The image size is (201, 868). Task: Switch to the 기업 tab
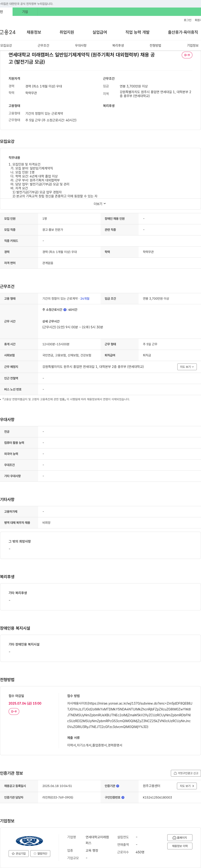pyautogui.click(x=25, y=12)
